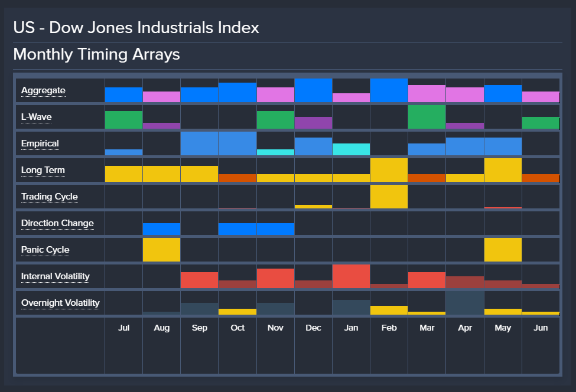Click the Aggregate bar for June
Screen dimensions: 576x392
pyautogui.click(x=541, y=97)
